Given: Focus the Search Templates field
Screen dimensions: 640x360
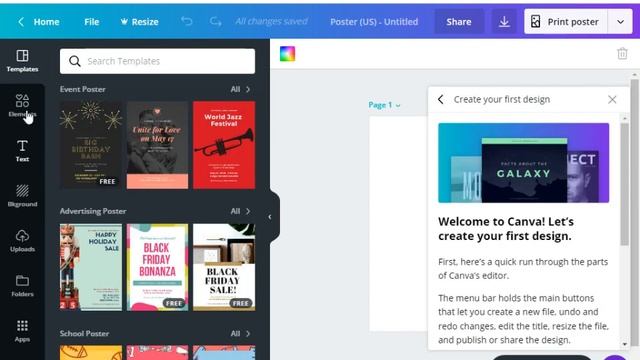Looking at the screenshot, I should point(158,61).
